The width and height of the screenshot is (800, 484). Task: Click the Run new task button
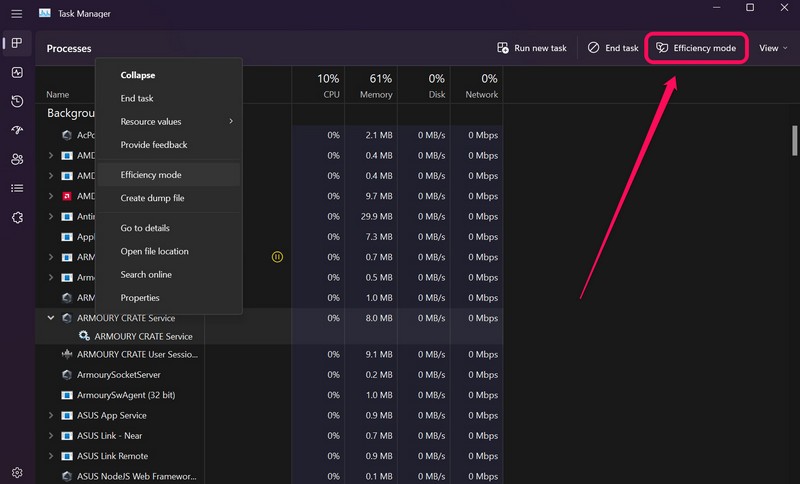pos(531,48)
